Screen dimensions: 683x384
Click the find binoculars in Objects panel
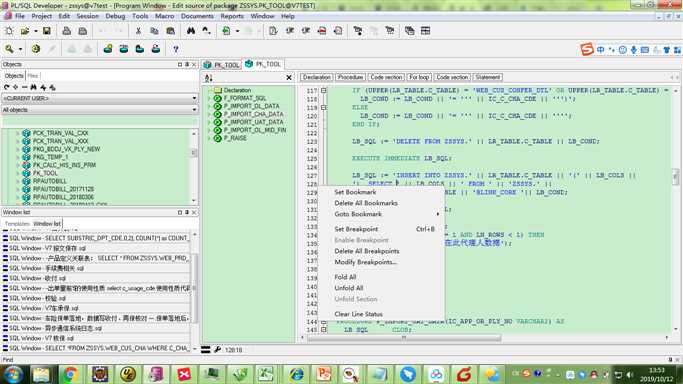(34, 88)
